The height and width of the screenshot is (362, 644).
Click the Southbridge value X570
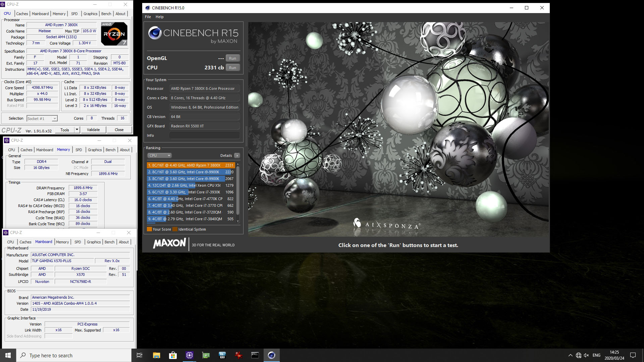(x=80, y=275)
